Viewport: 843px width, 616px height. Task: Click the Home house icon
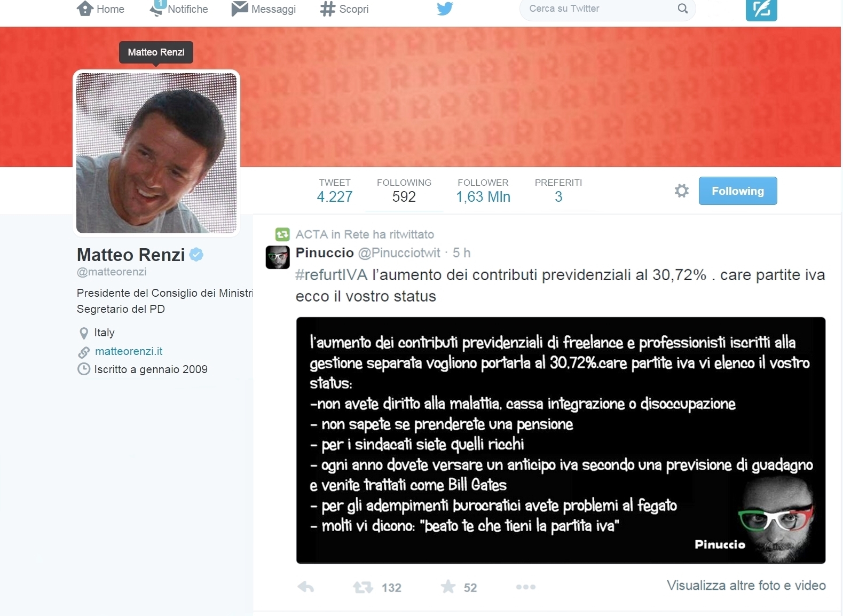pyautogui.click(x=85, y=9)
